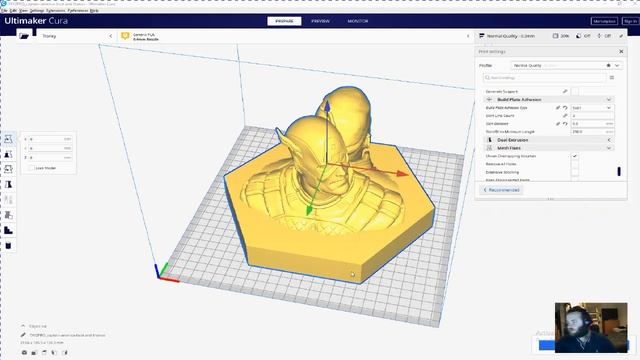Open the Profile Normal Quality dropdown
The height and width of the screenshot is (360, 640).
coord(567,65)
